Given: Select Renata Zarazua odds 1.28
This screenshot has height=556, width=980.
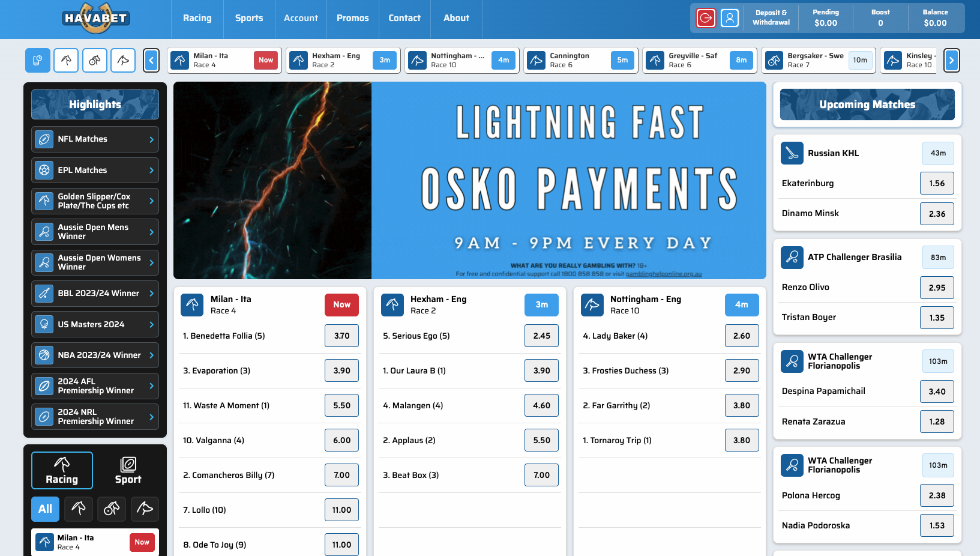Looking at the screenshot, I should coord(937,422).
